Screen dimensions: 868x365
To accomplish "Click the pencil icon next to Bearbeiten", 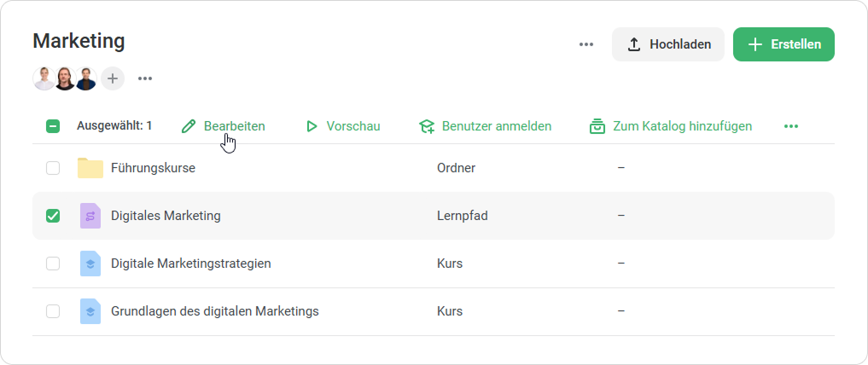I will (x=189, y=126).
